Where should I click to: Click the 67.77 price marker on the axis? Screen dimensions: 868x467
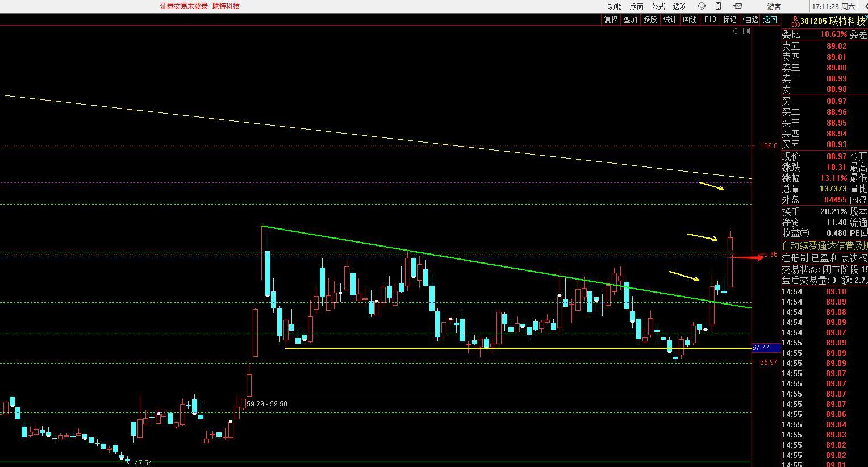pos(766,348)
